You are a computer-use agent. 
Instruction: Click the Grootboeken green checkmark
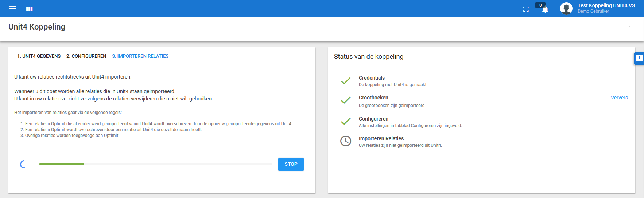(346, 100)
